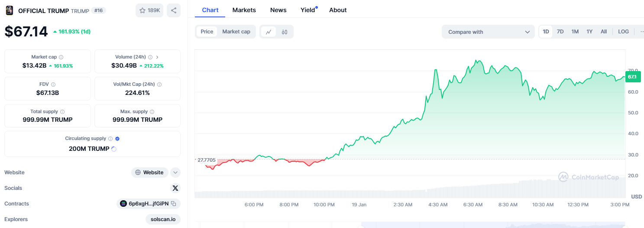Open the X social profile icon
Screen dimensions: 644x228
[175, 188]
